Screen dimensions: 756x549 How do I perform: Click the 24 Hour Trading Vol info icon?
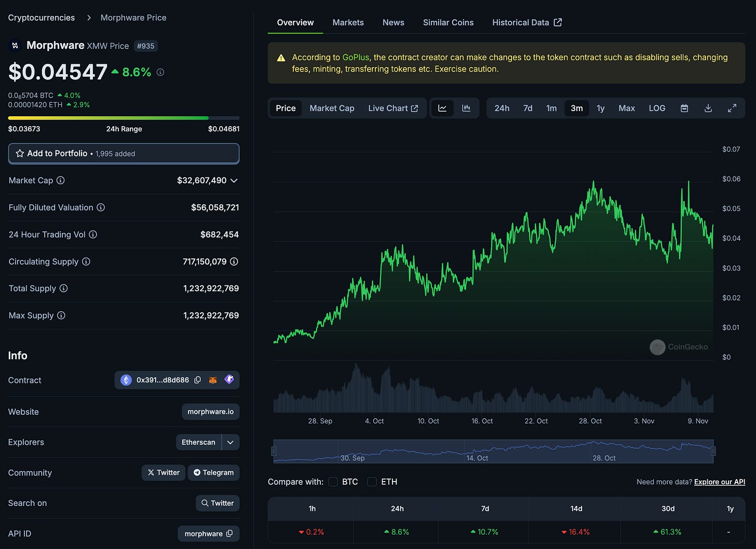point(93,234)
